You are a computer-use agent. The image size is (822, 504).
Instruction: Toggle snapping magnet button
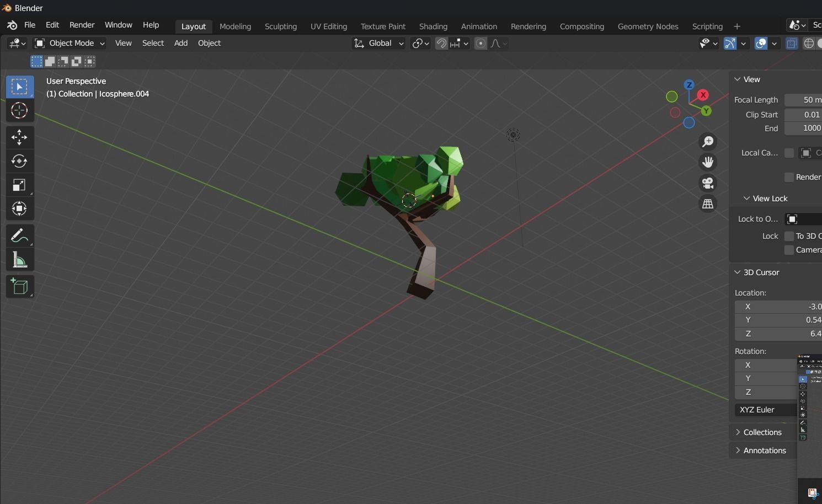[x=441, y=43]
